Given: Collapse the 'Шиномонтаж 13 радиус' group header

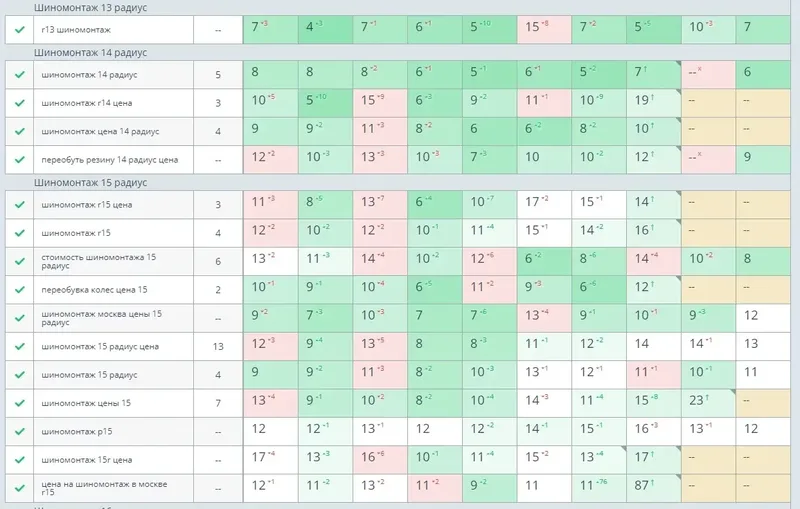Looking at the screenshot, I should tap(90, 7).
